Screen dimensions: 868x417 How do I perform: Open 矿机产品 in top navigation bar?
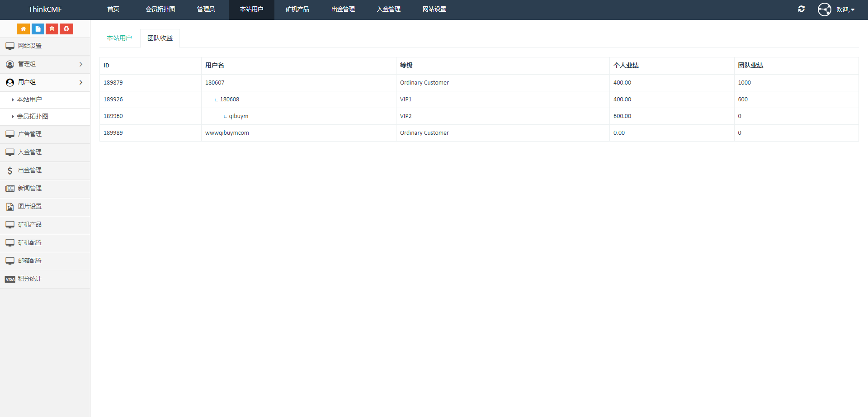click(297, 9)
